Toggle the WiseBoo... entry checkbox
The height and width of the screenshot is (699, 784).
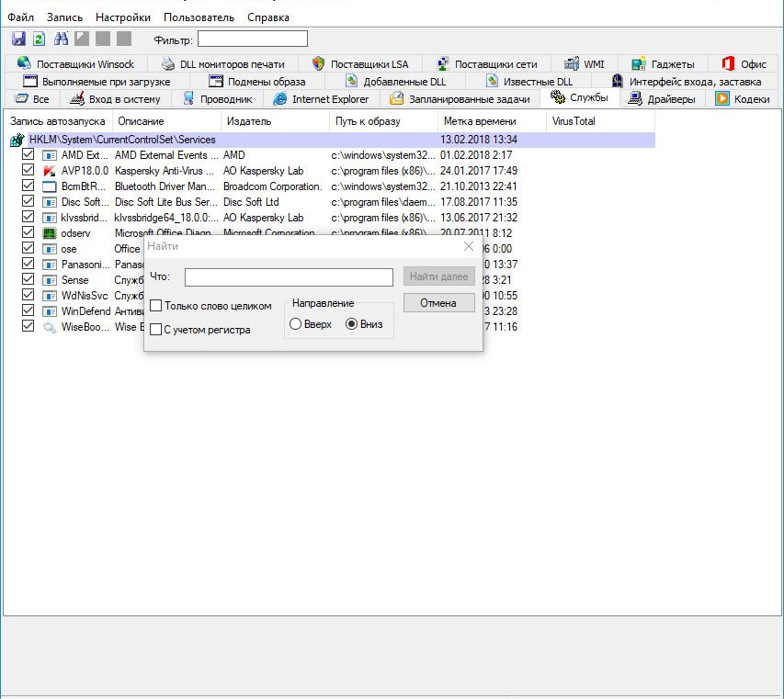pos(28,326)
